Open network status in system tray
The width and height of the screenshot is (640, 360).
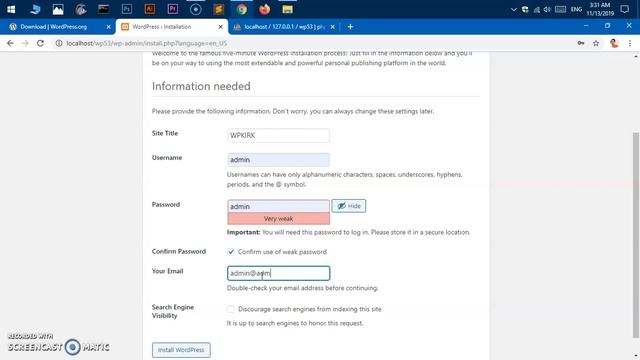click(x=536, y=9)
